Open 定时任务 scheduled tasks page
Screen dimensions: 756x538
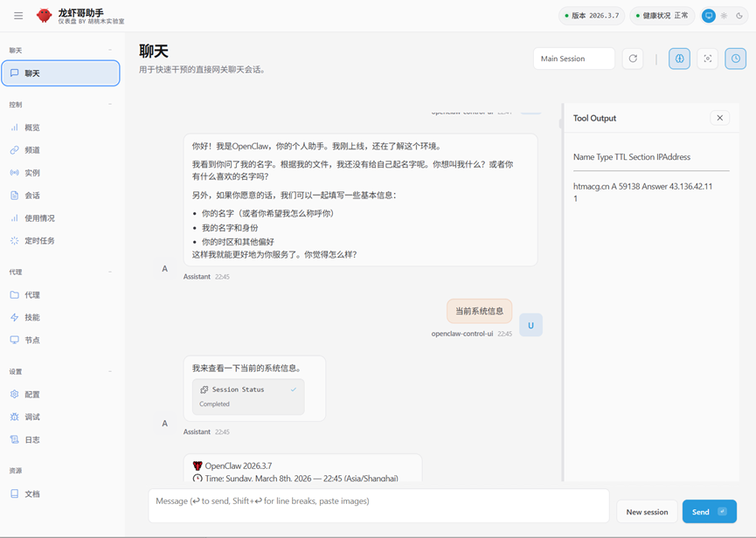(39, 241)
